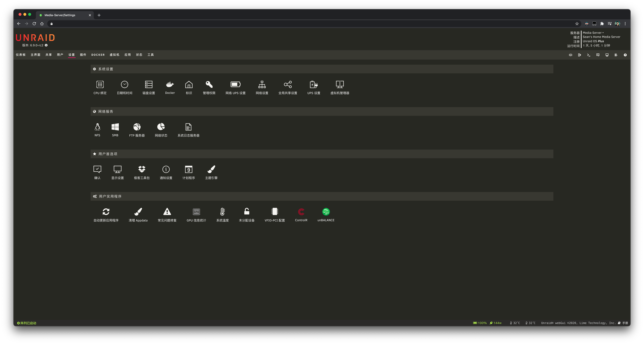Open GPU 信息统计 settings

click(196, 212)
